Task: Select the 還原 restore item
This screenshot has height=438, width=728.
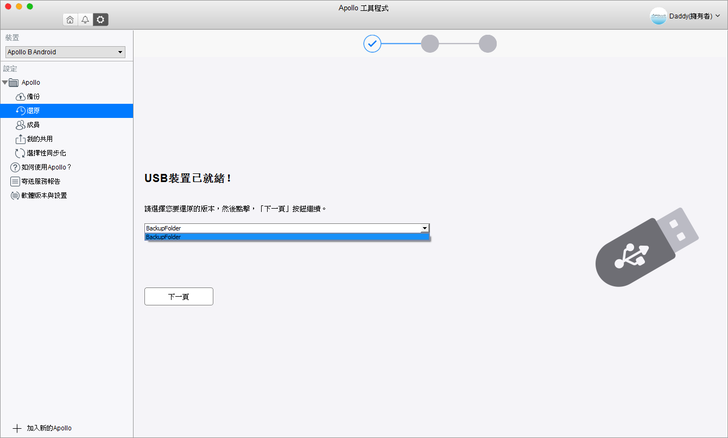Action: (66, 111)
